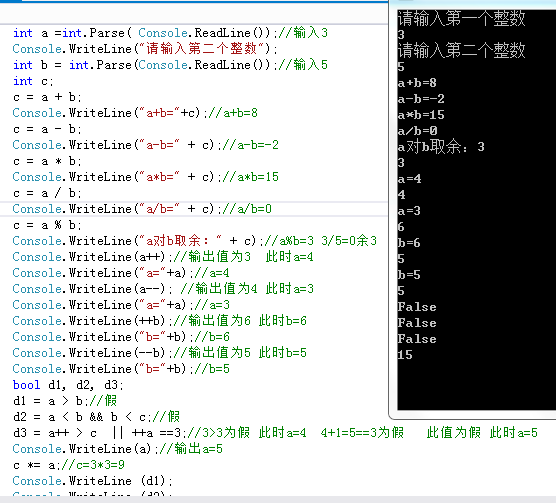Click console output "a=4"

point(409,179)
